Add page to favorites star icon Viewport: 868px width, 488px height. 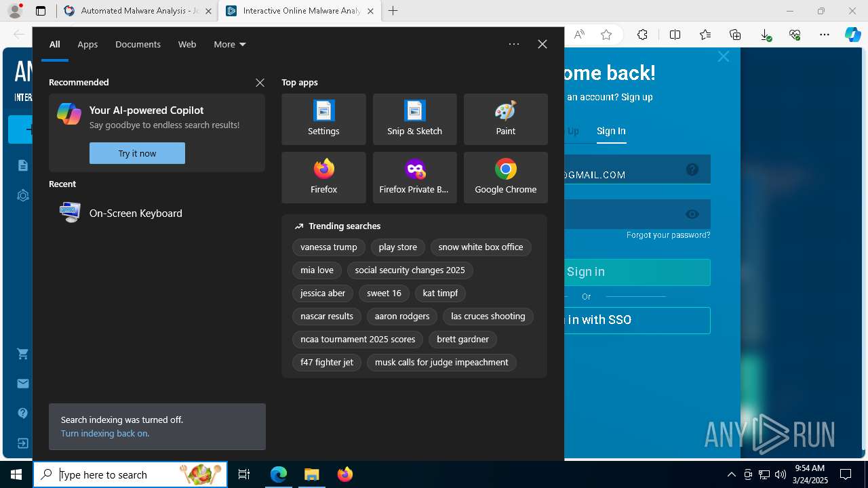click(x=606, y=35)
